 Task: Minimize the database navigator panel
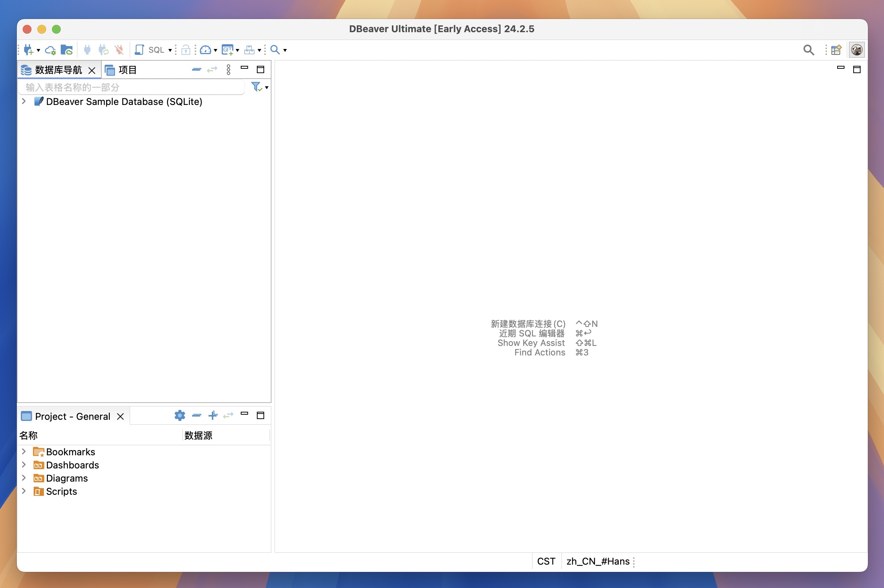[245, 68]
